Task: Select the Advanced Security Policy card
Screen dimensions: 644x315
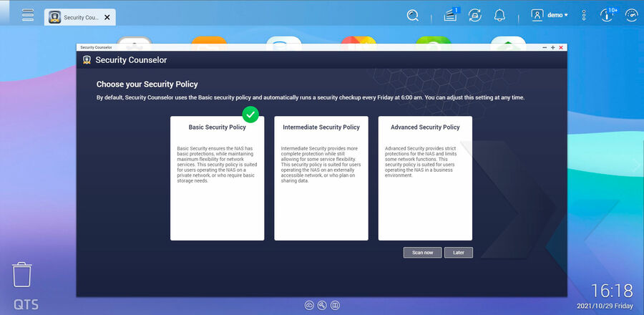Action: pyautogui.click(x=425, y=178)
